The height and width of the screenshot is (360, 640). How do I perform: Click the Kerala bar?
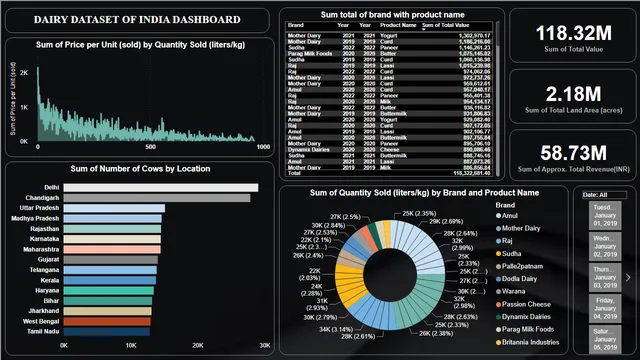click(x=110, y=280)
